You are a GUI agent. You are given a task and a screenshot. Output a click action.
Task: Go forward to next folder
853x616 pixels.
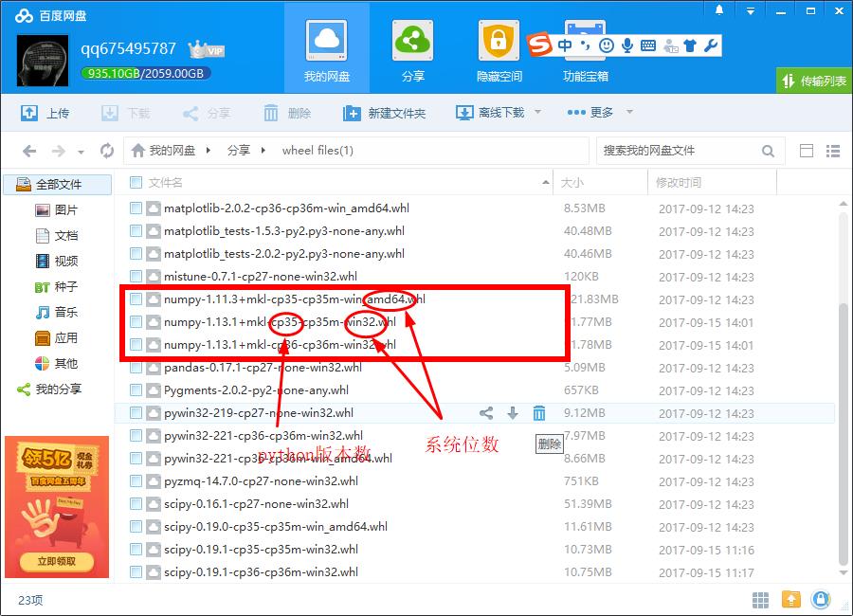(x=58, y=151)
